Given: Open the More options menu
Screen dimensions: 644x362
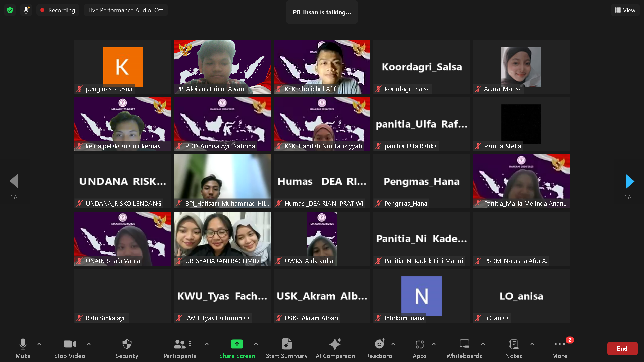Looking at the screenshot, I should tap(559, 344).
